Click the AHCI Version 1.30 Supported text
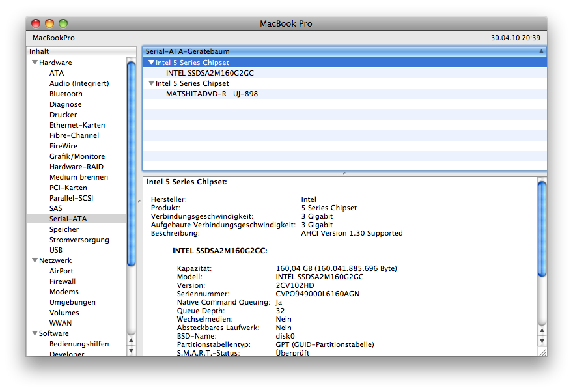 coord(352,234)
